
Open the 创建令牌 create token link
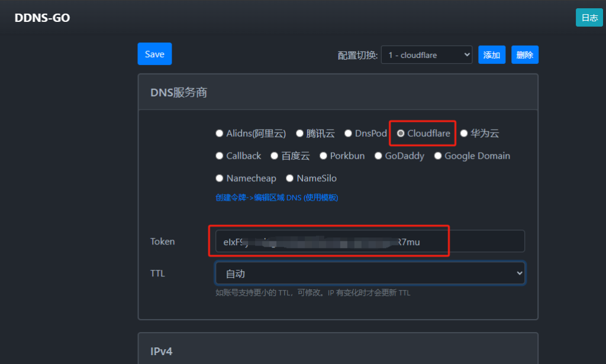(276, 198)
